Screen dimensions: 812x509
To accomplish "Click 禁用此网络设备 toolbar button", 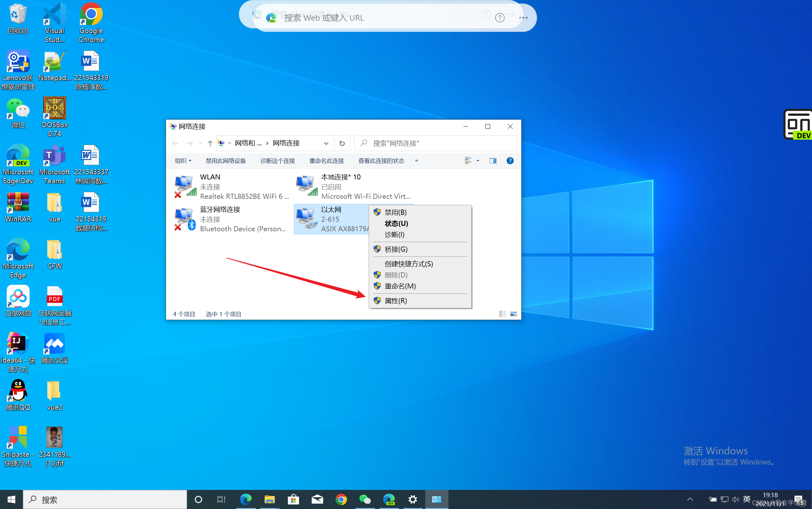I will click(x=226, y=161).
